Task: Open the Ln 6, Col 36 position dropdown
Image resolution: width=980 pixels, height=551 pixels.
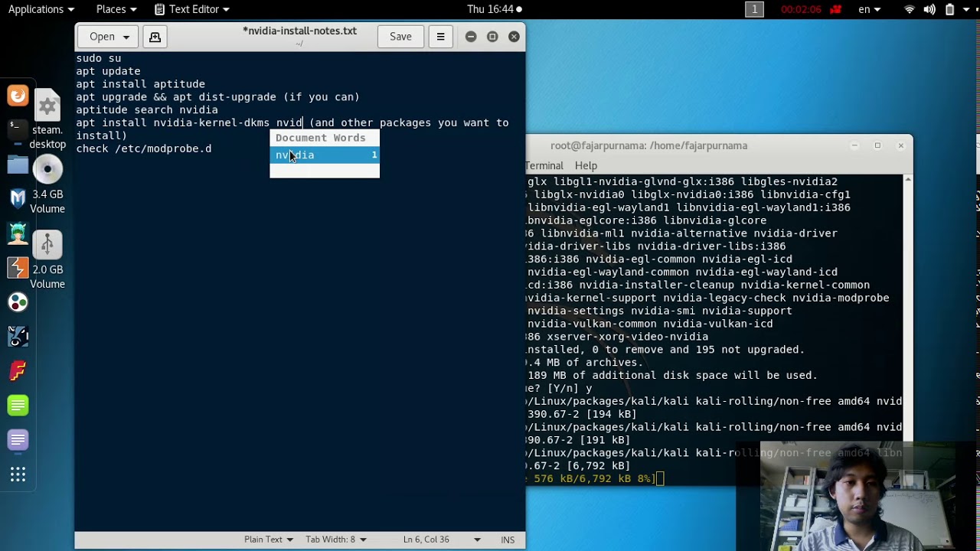Action: pos(441,540)
